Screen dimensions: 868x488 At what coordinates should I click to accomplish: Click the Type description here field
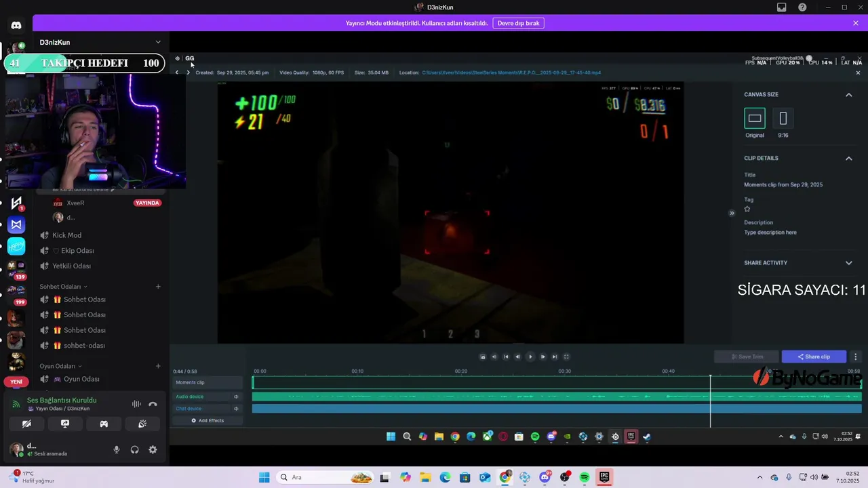pos(770,232)
